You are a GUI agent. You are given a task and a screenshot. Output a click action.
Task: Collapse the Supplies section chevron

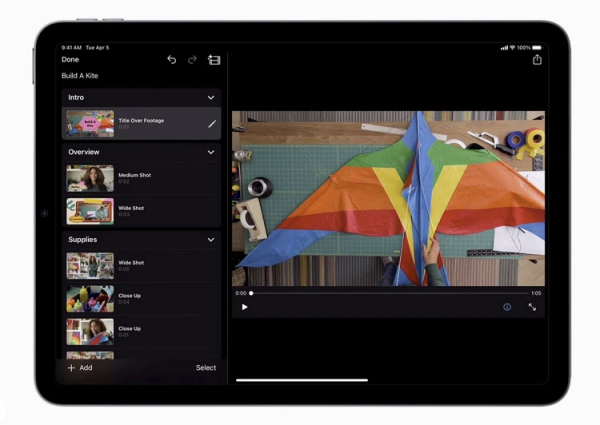tap(211, 240)
